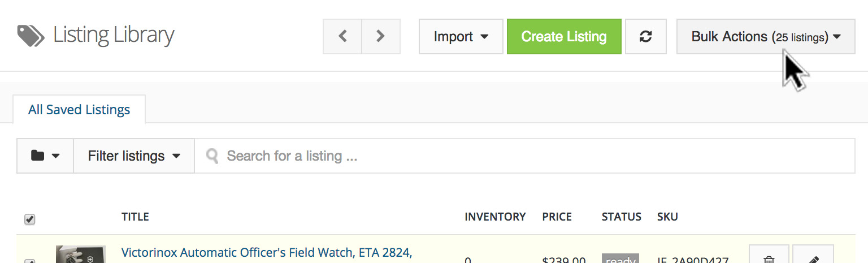Screen dimensions: 868x263
Task: Sort by the PRICE column header
Action: click(x=557, y=217)
